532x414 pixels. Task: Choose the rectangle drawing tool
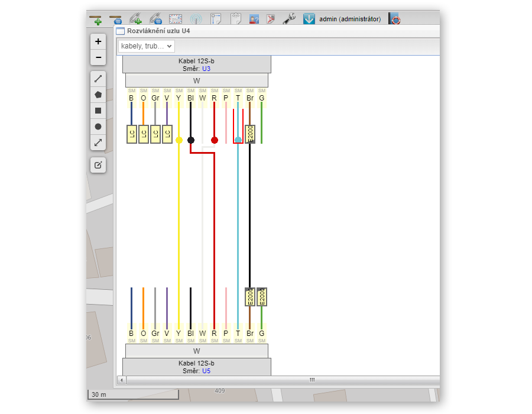(98, 111)
